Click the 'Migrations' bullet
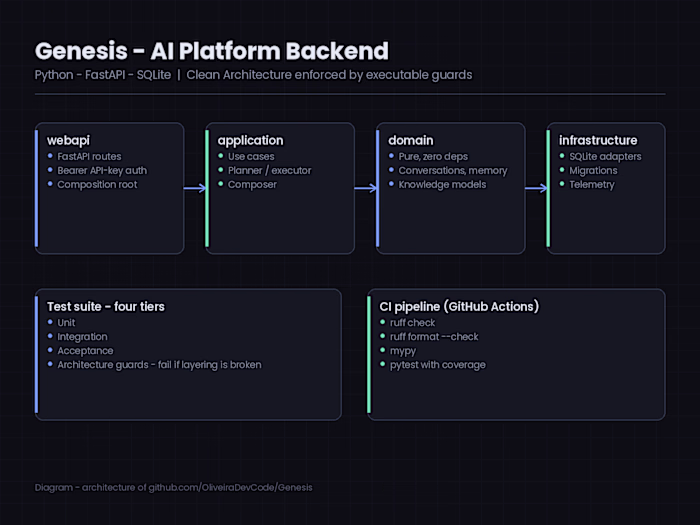Viewport: 700px width, 525px height. (x=593, y=171)
